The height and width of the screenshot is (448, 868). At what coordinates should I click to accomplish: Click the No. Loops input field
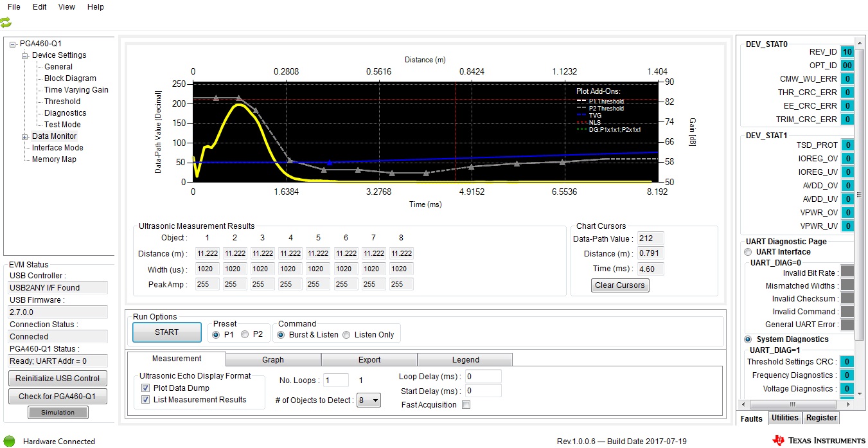point(335,381)
